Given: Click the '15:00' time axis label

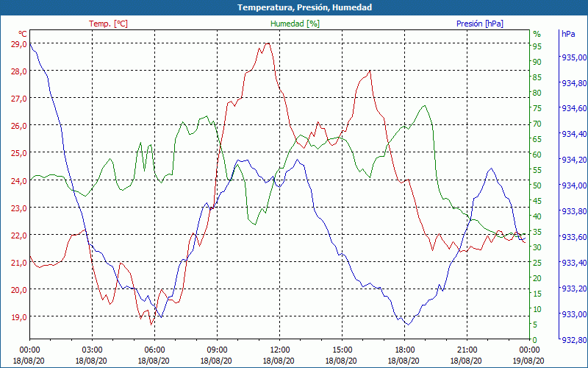Looking at the screenshot, I should (x=342, y=350).
